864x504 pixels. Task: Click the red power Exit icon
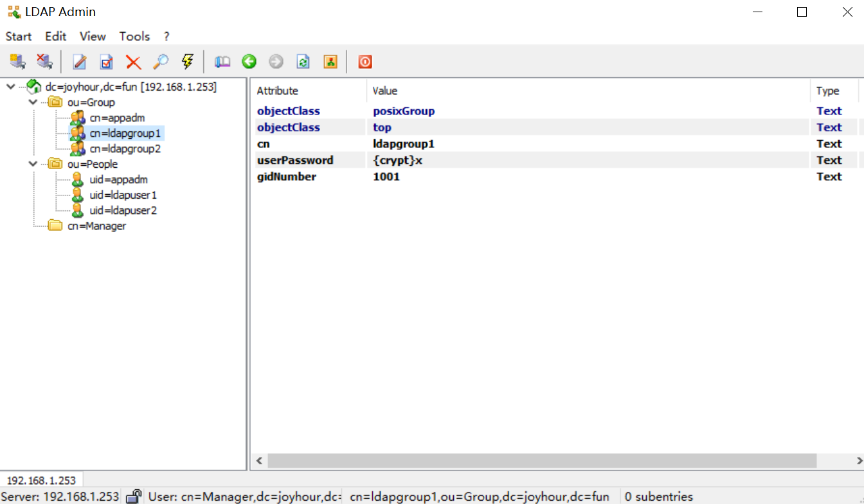[x=365, y=62]
